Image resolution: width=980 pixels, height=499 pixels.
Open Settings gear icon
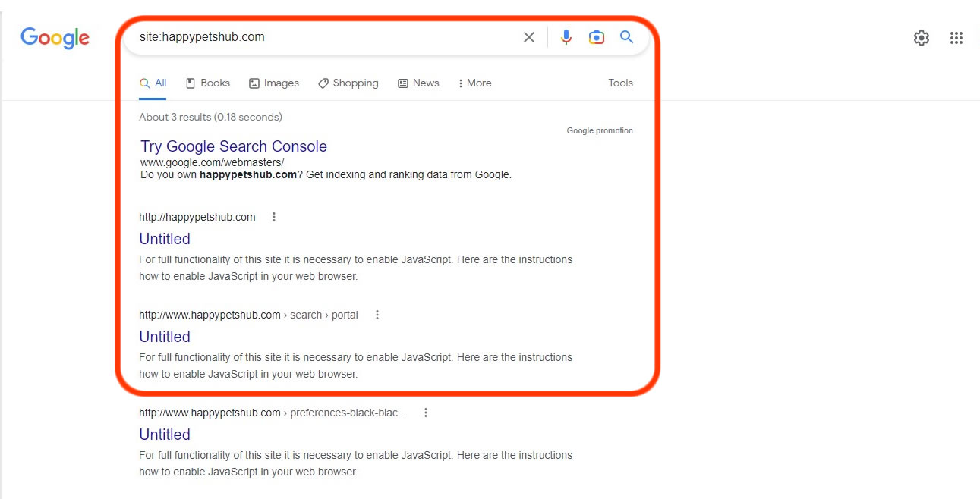pos(921,38)
